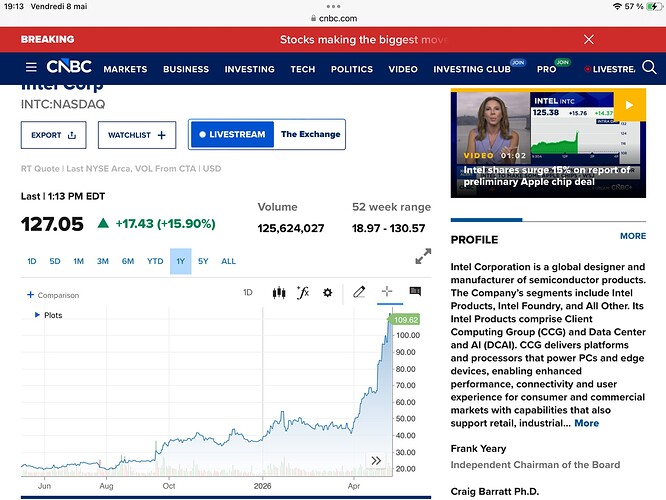Click the Export button
Screen dimensions: 666x500
(54, 135)
